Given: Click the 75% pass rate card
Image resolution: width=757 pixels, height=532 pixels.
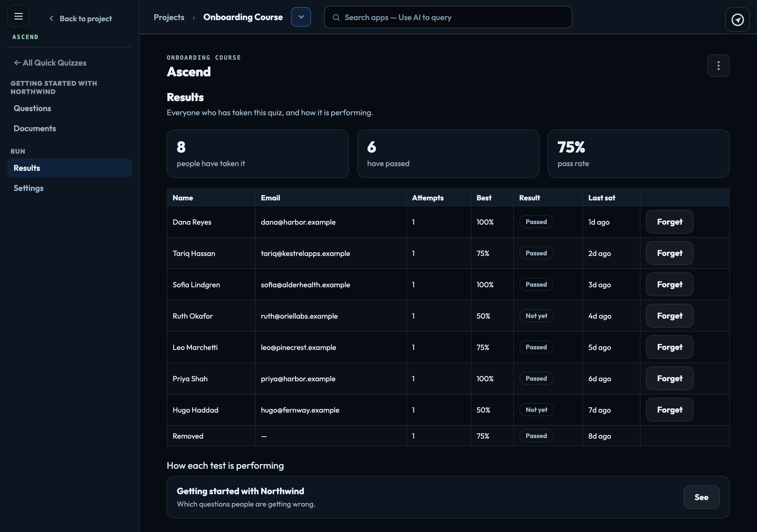Looking at the screenshot, I should [x=639, y=154].
